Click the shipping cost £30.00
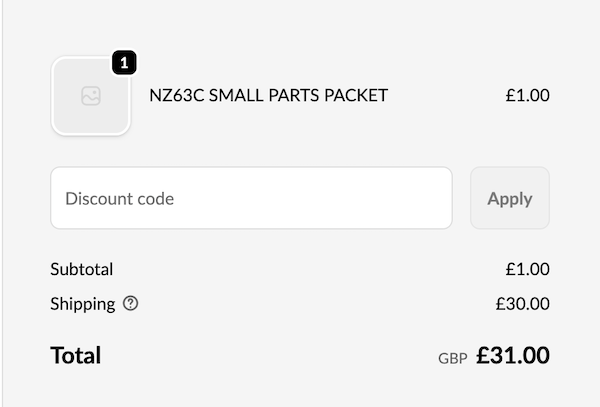The width and height of the screenshot is (600, 407). pyautogui.click(x=522, y=304)
